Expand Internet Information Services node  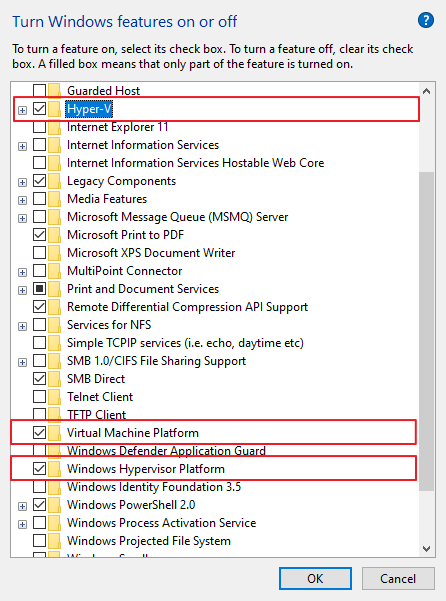click(23, 146)
